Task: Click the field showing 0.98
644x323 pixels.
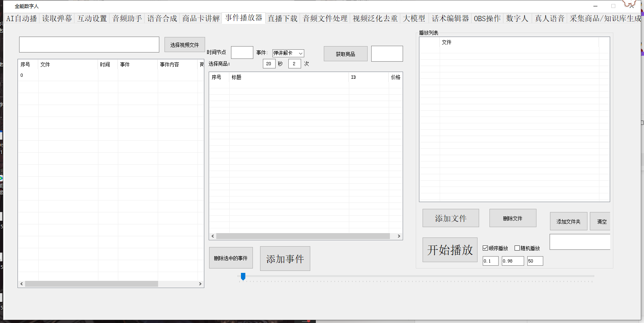Action: (x=513, y=261)
